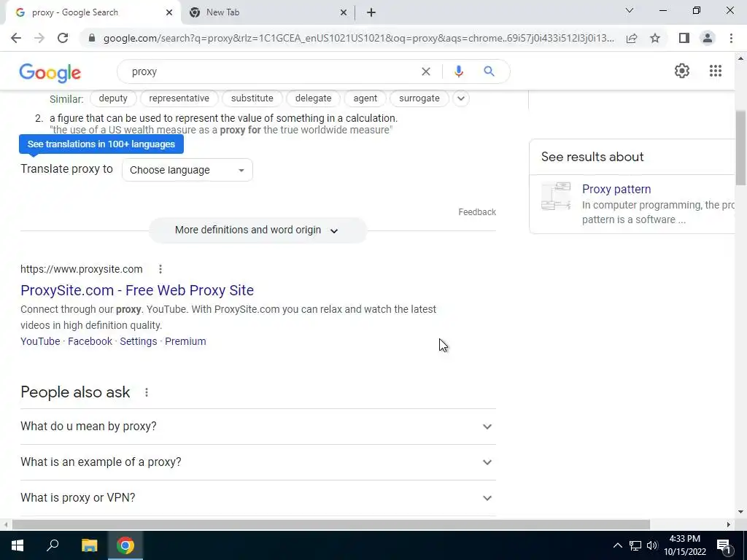Click See translations in 100+ languages
The height and width of the screenshot is (560, 747).
tap(101, 144)
